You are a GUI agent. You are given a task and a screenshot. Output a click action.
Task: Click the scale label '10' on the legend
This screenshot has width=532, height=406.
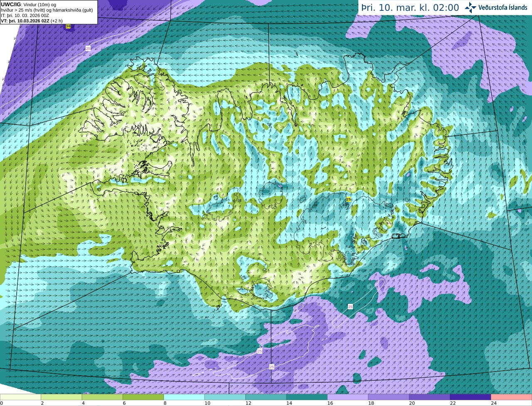(207, 403)
